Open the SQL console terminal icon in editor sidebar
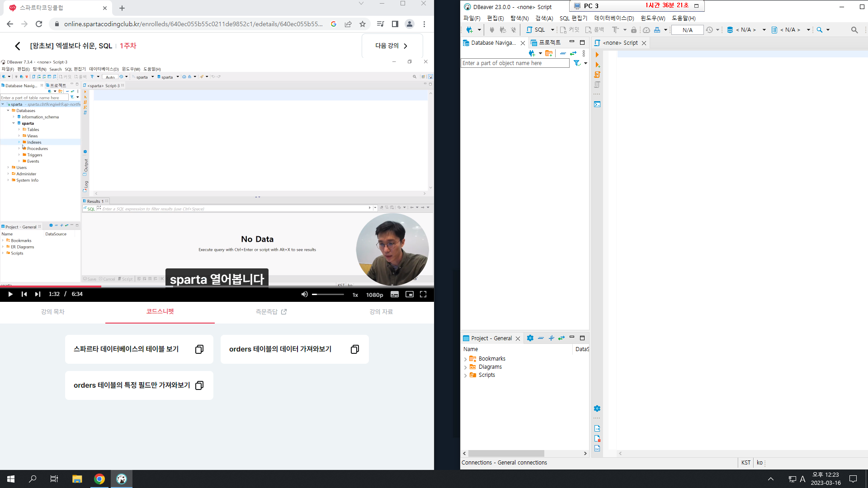Viewport: 868px width, 488px height. (x=597, y=104)
